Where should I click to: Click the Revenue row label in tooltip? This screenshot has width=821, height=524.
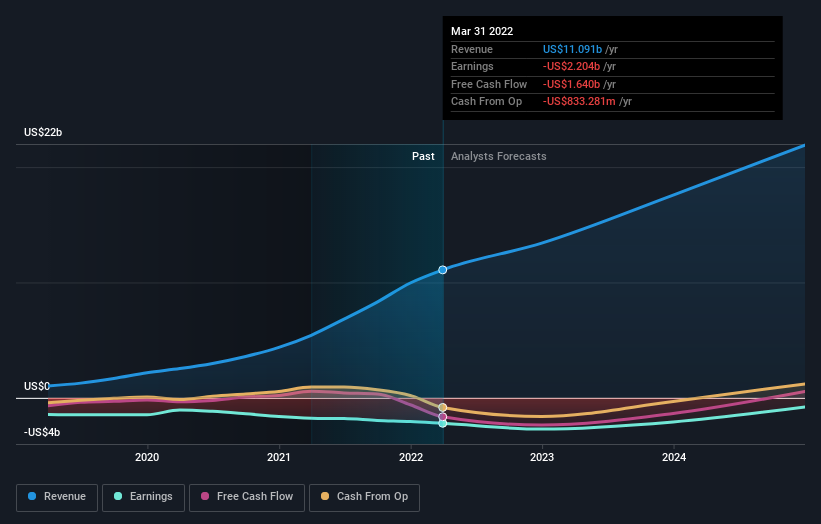point(472,49)
